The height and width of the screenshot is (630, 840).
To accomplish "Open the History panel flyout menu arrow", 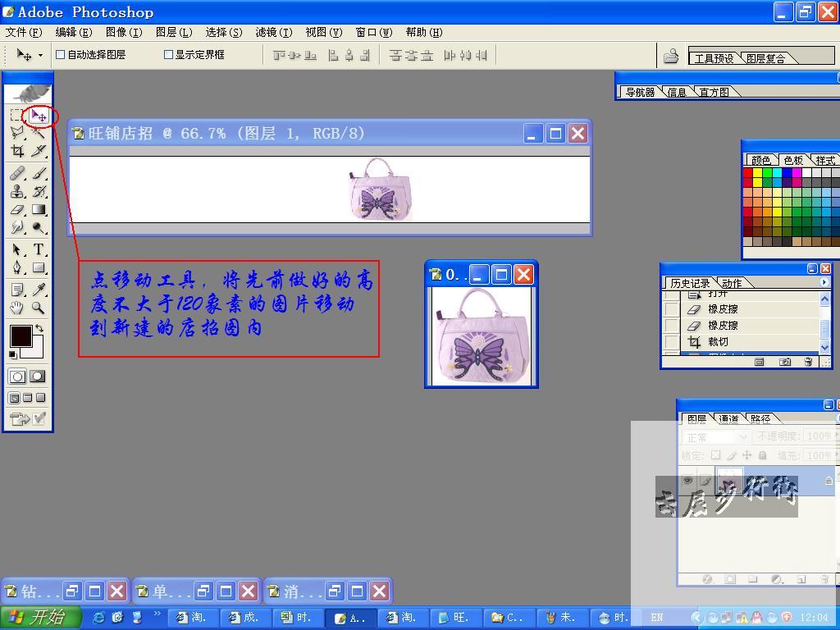I will click(824, 282).
